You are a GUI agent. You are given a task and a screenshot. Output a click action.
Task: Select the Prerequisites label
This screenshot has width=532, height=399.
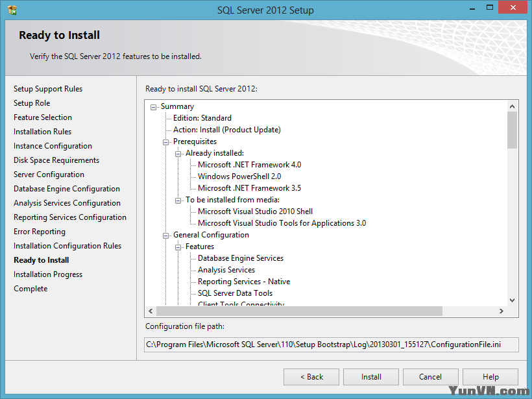pyautogui.click(x=195, y=141)
